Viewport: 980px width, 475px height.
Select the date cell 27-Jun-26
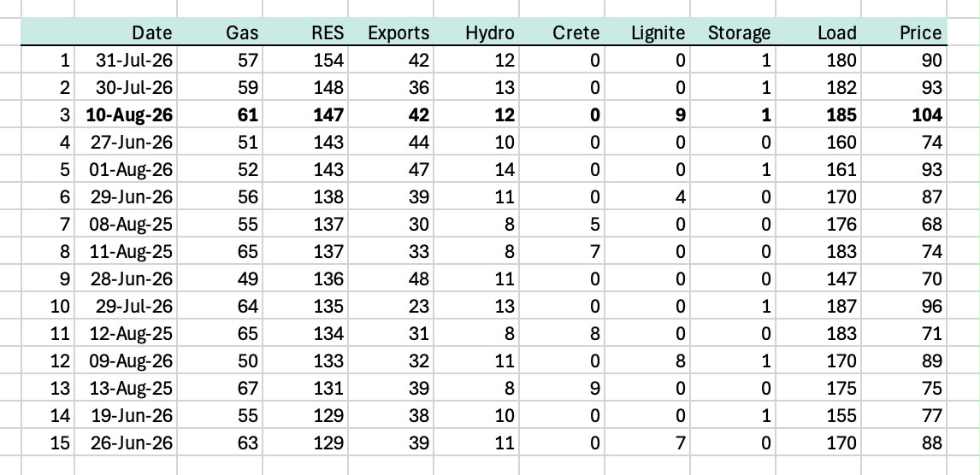pyautogui.click(x=126, y=143)
